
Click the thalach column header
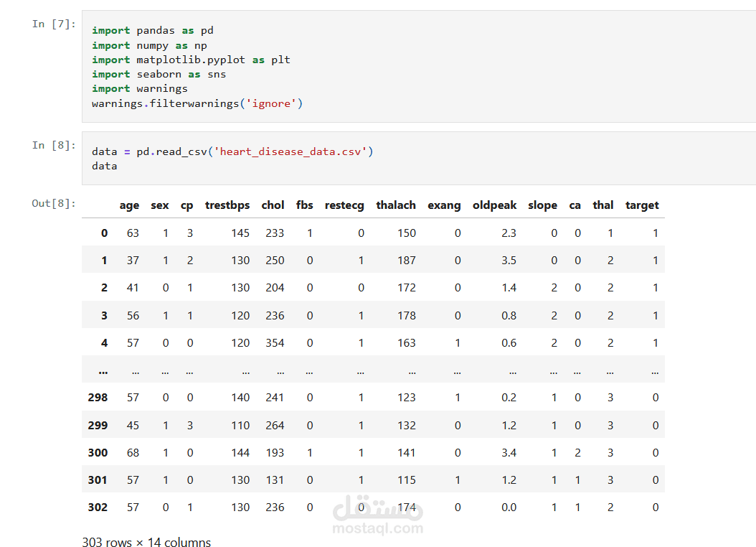pyautogui.click(x=396, y=205)
